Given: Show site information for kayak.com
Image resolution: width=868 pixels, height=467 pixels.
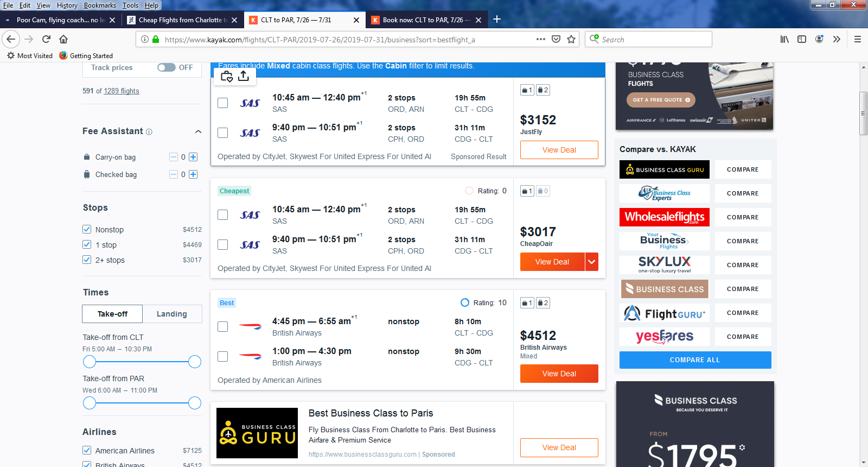Looking at the screenshot, I should click(x=145, y=39).
